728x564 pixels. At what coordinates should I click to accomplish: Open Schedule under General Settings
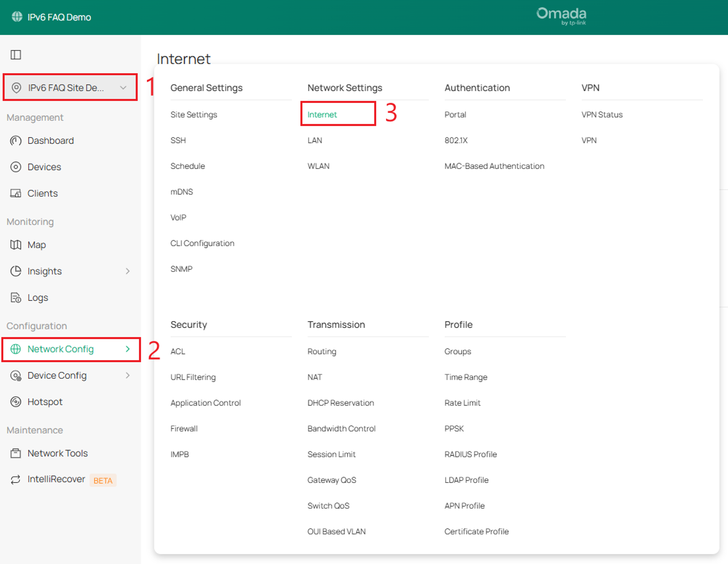(x=188, y=166)
